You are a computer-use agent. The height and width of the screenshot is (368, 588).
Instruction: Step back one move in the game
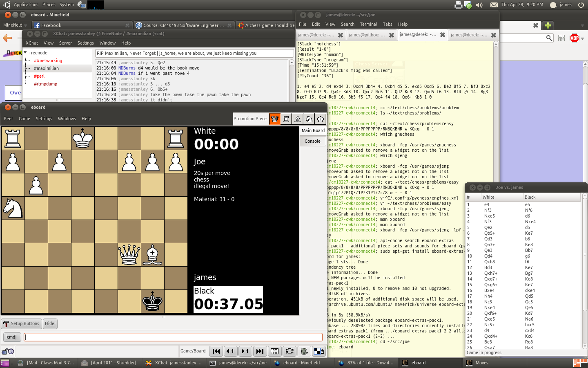coord(231,351)
